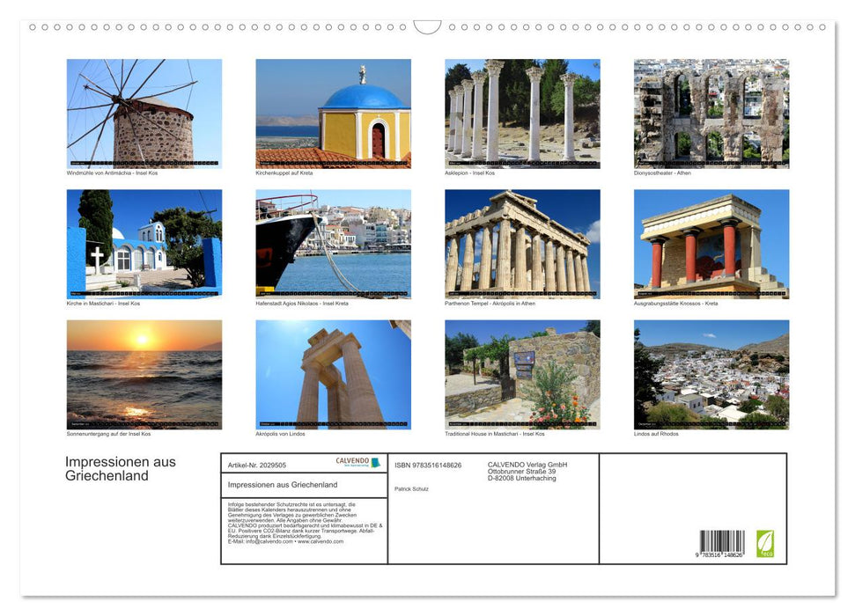Viewport: 855px width, 616px height.
Task: Select the Kirche in Mastichari picture
Action: pyautogui.click(x=144, y=244)
